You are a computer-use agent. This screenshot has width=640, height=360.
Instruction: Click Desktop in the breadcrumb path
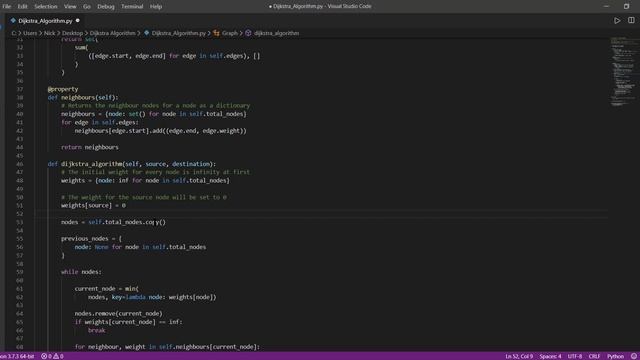click(x=72, y=33)
